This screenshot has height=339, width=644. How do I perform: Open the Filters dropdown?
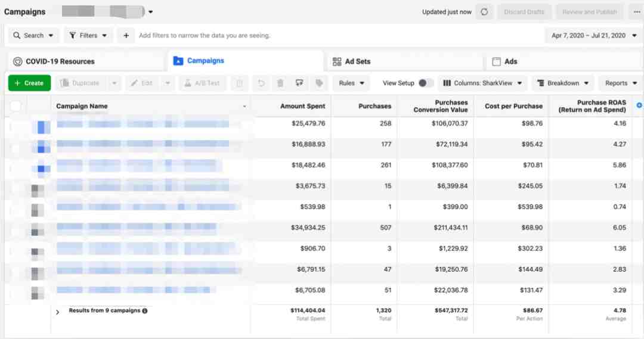tap(88, 36)
